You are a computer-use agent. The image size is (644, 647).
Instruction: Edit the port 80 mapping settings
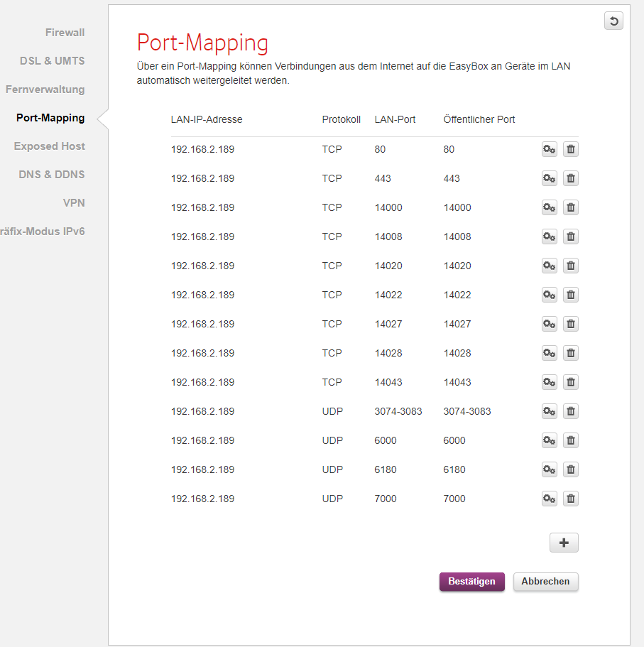549,149
